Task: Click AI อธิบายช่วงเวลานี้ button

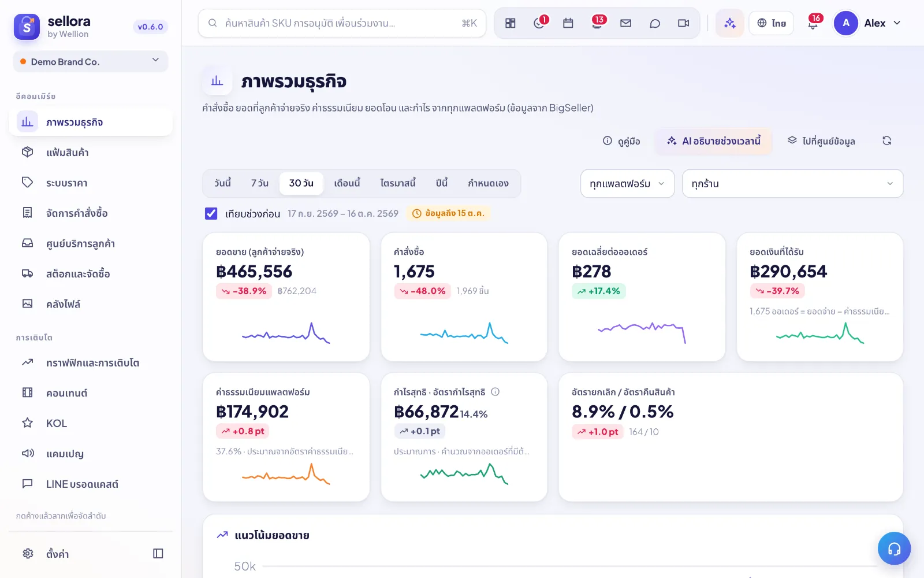Action: 714,141
